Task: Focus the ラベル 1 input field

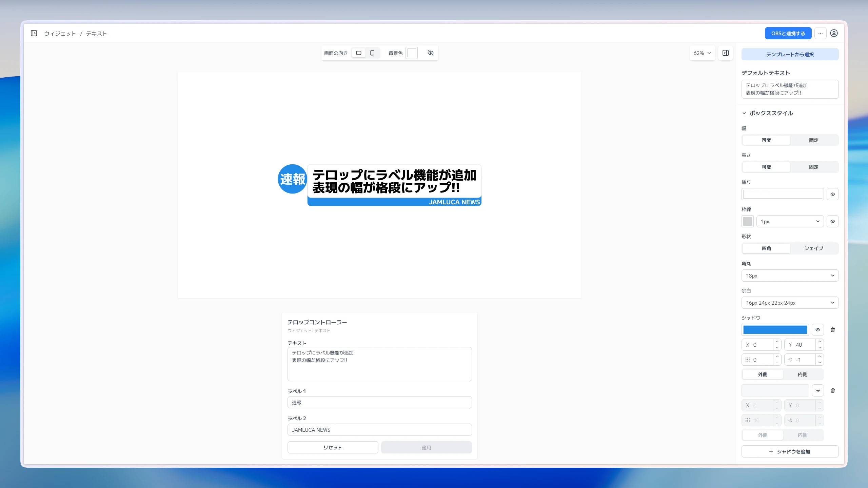Action: point(379,402)
